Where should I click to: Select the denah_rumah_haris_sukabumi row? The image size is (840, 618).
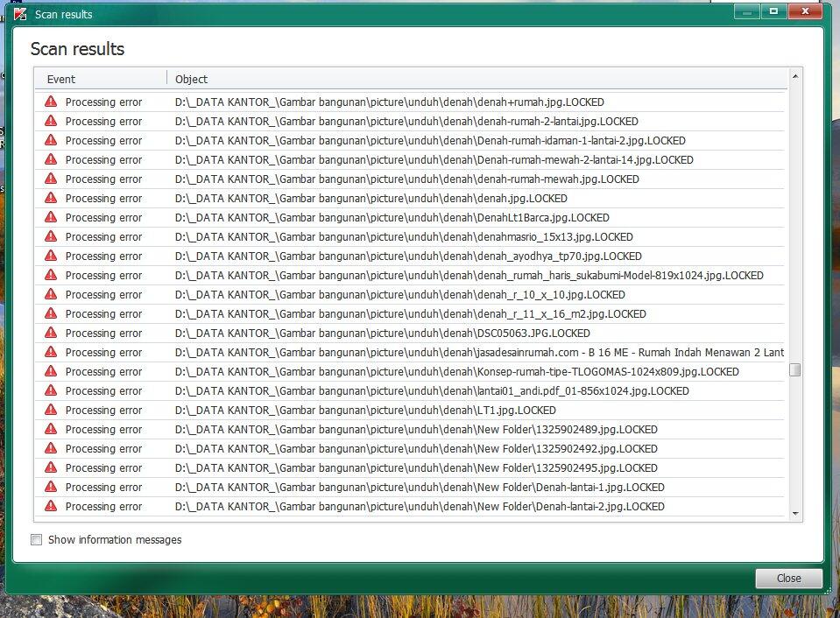coord(469,275)
